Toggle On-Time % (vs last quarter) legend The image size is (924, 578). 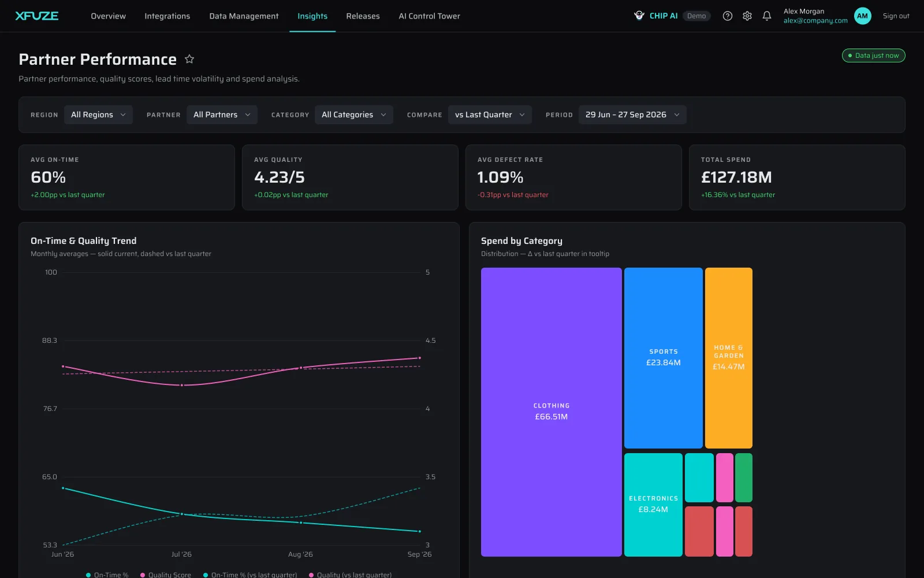(x=250, y=575)
